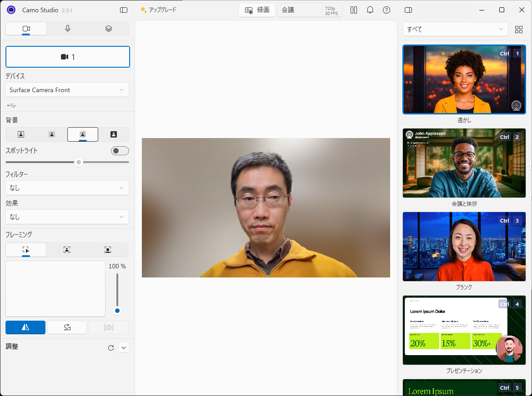Open the 効果 dropdown showing なし
Viewport: 532px width, 396px height.
pyautogui.click(x=67, y=217)
